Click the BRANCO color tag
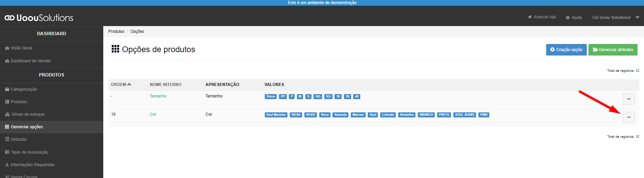Screen dimensions: 644x178 [426, 115]
